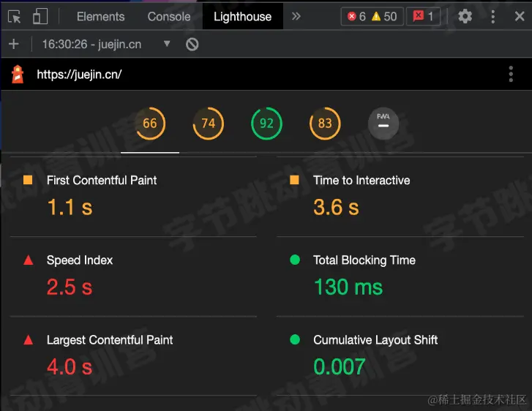Open DevTools customize three-dot menu
Image resolution: width=532 pixels, height=411 pixels.
coord(492,16)
